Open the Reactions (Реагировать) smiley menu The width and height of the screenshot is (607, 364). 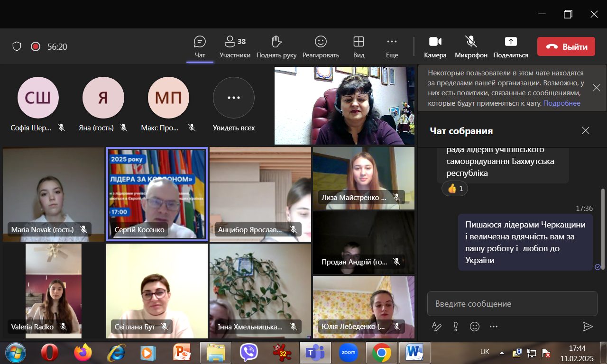(321, 46)
